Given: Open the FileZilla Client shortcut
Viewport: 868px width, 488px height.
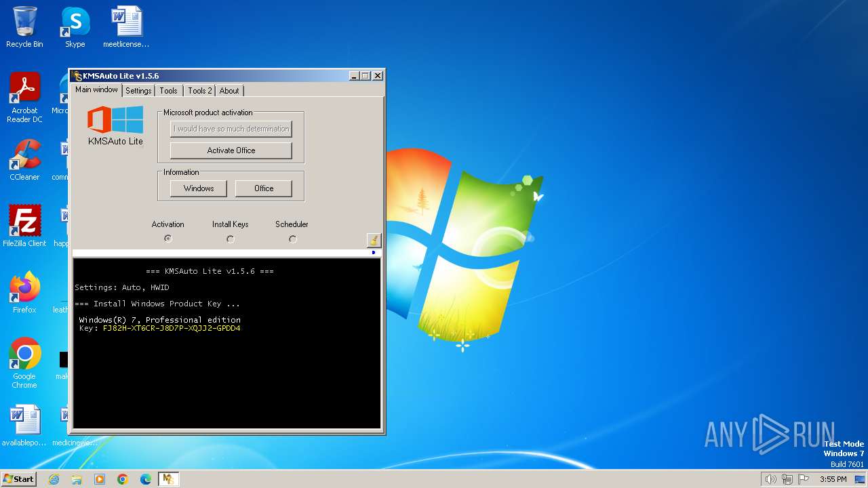Looking at the screenshot, I should pyautogui.click(x=24, y=226).
